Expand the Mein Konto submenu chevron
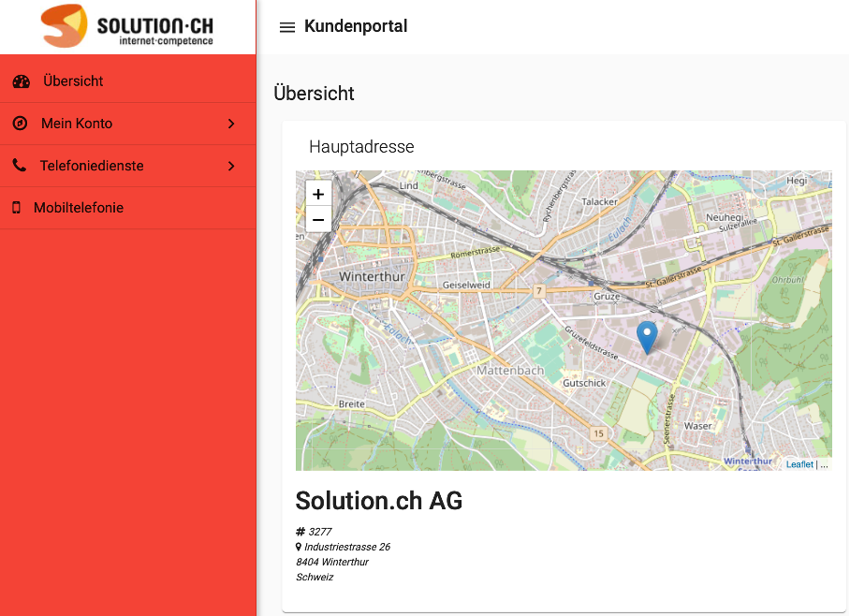Image resolution: width=850 pixels, height=616 pixels. pos(231,124)
